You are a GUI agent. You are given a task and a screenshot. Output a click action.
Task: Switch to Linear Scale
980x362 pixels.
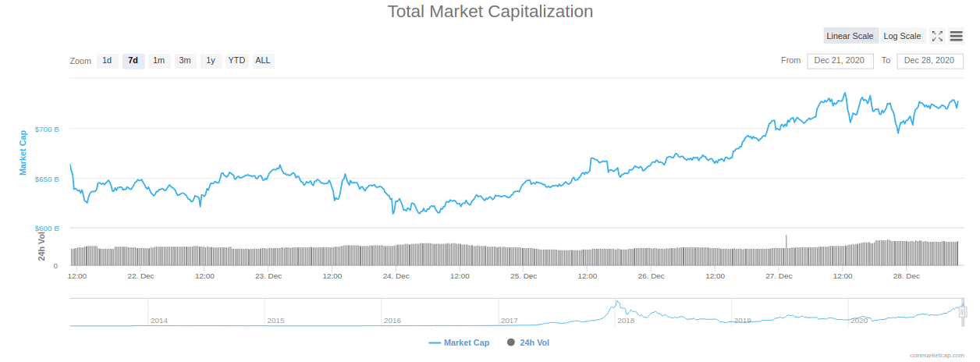(x=850, y=36)
